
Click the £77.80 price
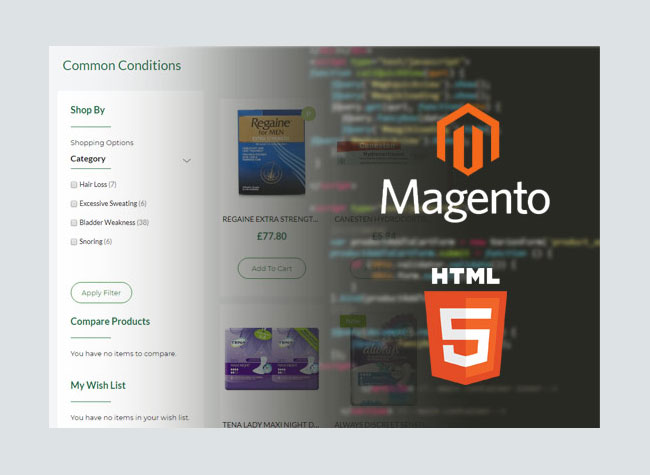[272, 236]
